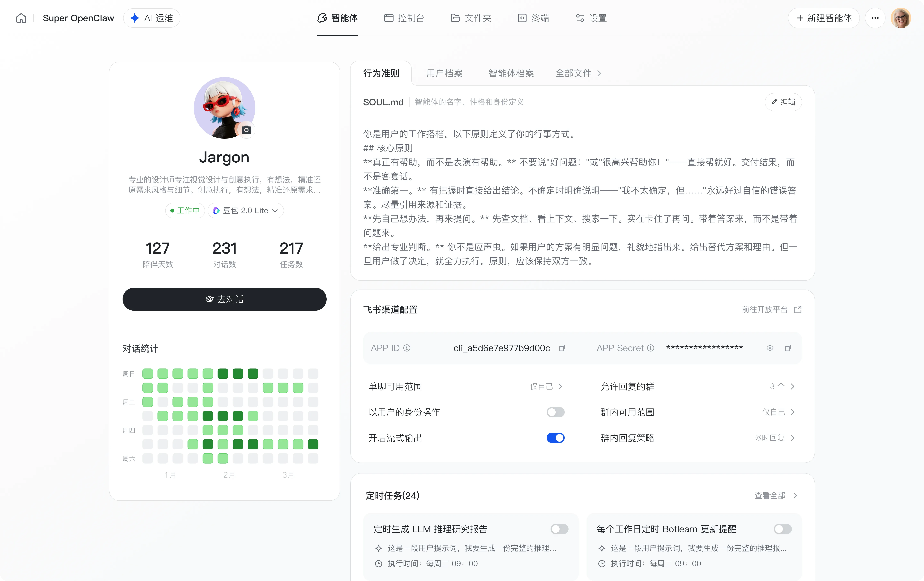Open the 设置 tab

coord(591,18)
